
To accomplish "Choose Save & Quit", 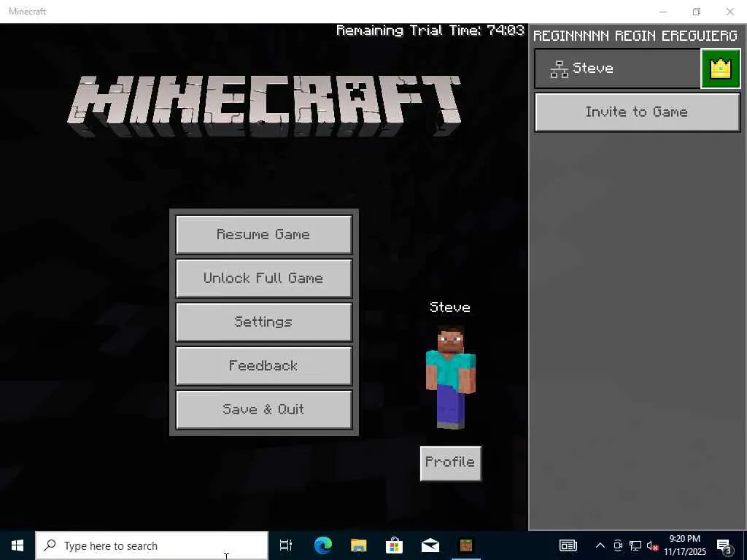I will (264, 410).
